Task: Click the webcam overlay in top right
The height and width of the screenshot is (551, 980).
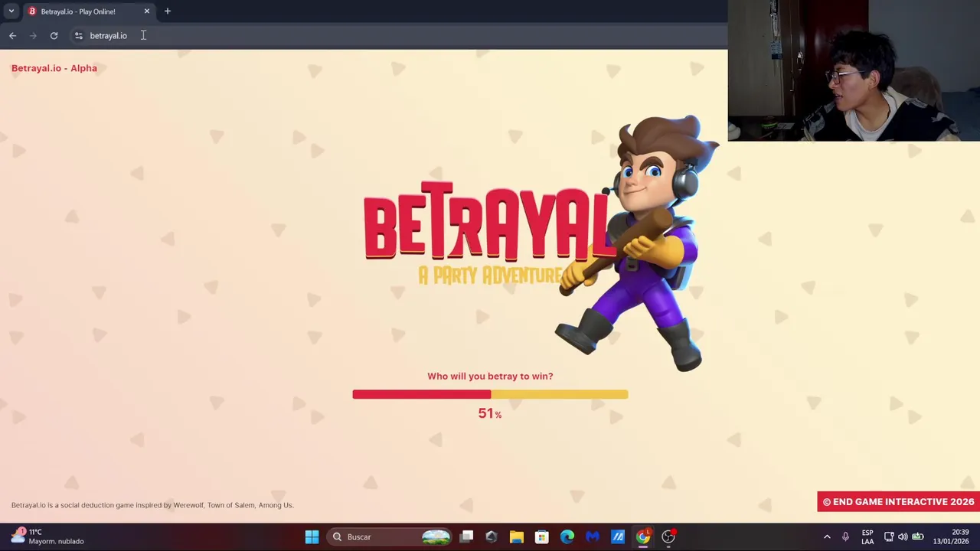Action: click(x=854, y=70)
